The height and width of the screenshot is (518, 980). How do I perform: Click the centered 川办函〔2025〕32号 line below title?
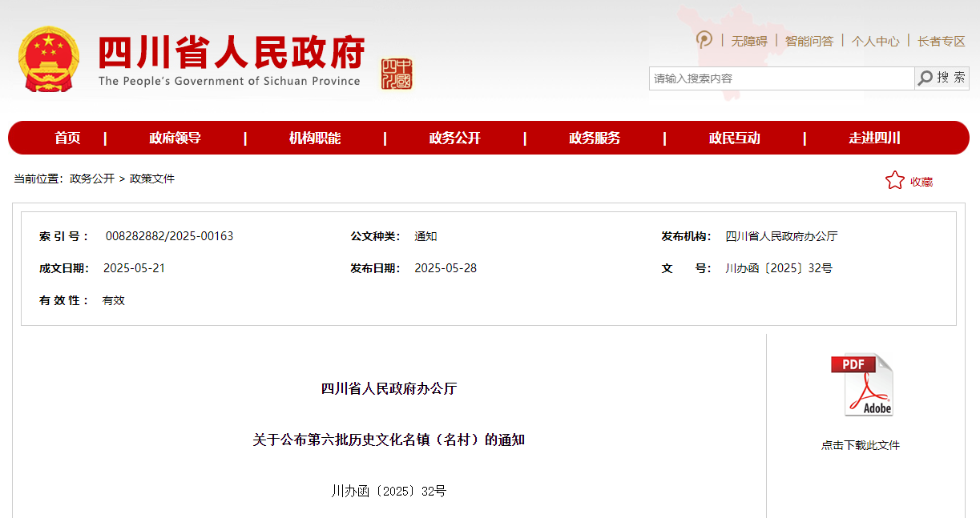click(x=389, y=491)
